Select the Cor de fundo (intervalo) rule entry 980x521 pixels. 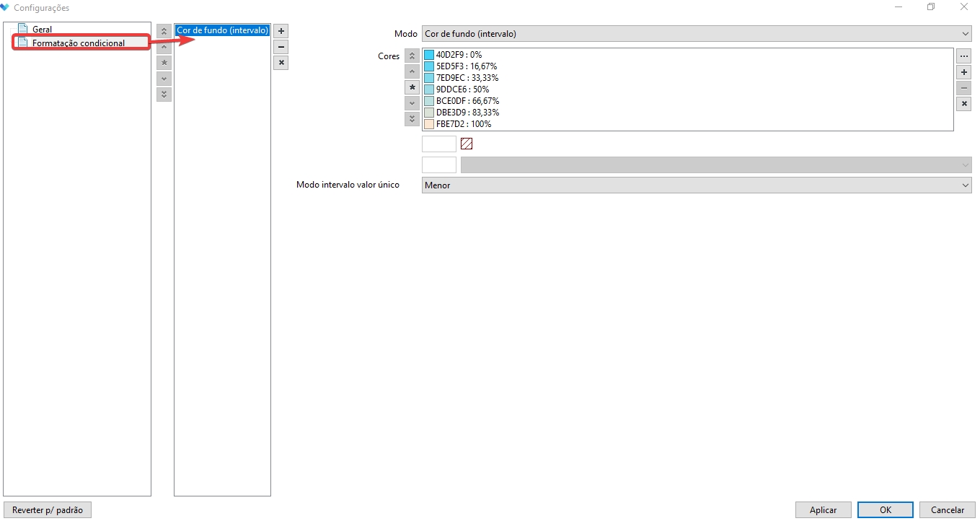coord(222,30)
